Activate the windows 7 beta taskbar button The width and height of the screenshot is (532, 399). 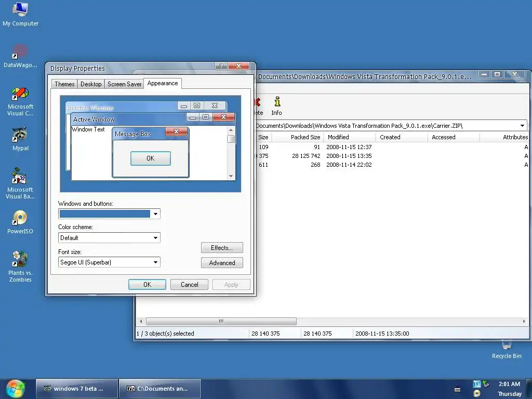77,389
